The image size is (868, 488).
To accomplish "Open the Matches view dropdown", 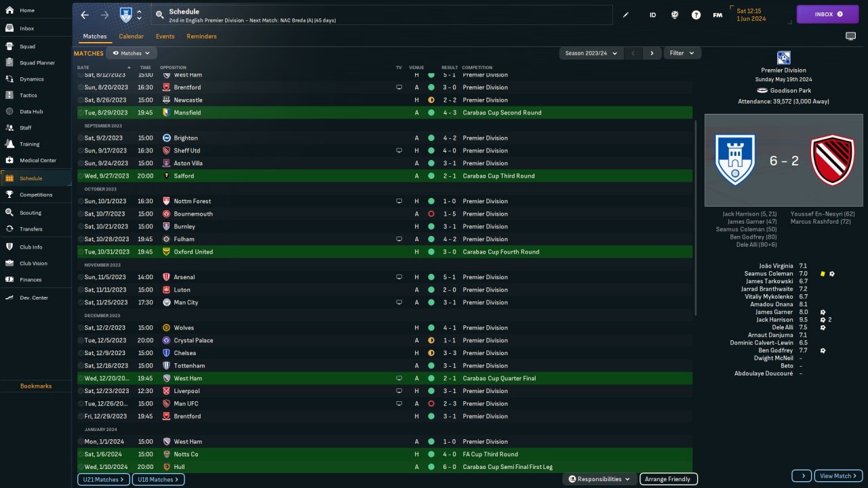I will pos(132,53).
